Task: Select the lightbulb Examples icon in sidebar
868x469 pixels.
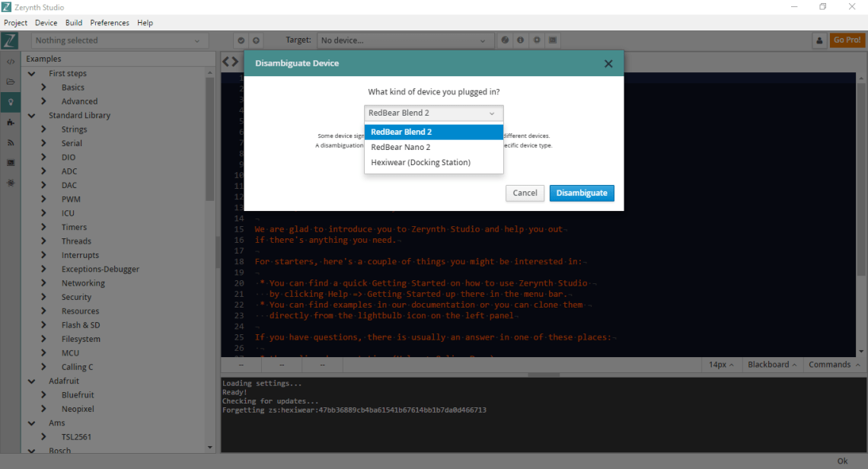Action: pyautogui.click(x=11, y=102)
